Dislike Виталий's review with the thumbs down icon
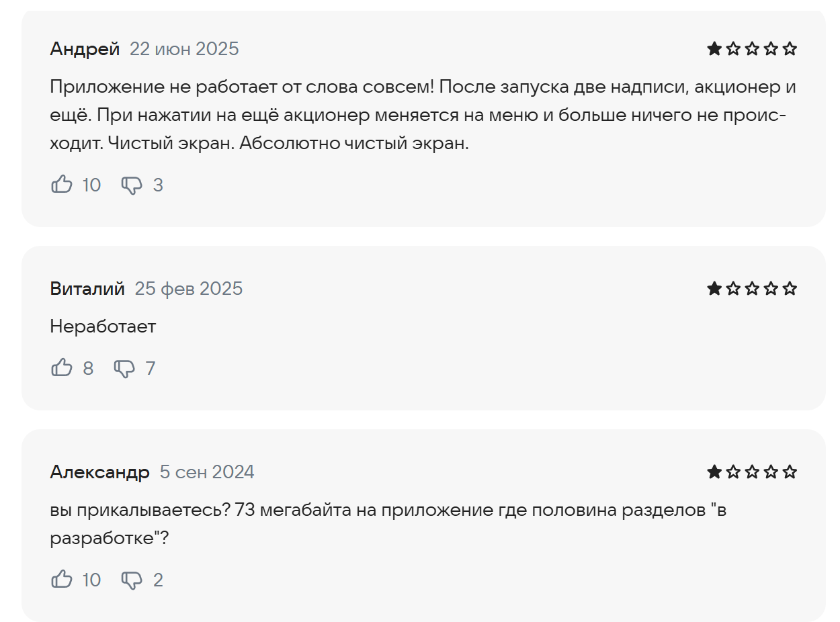This screenshot has height=622, width=840. (x=125, y=369)
